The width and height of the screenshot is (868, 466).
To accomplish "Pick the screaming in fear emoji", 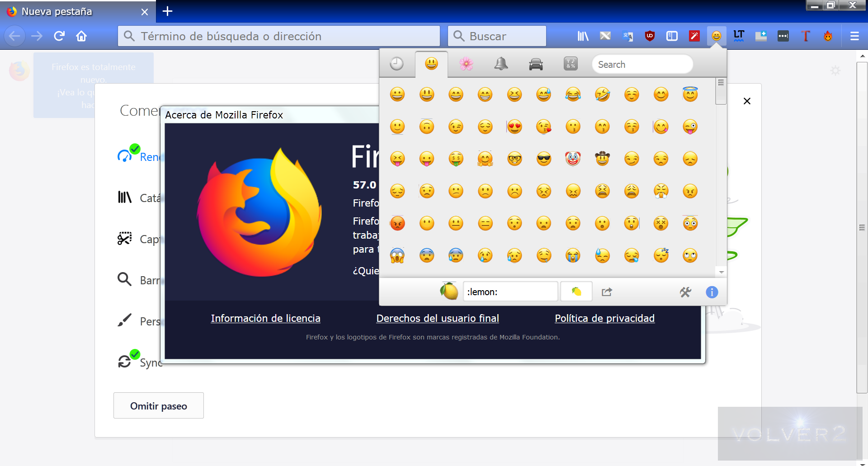I will pos(397,255).
